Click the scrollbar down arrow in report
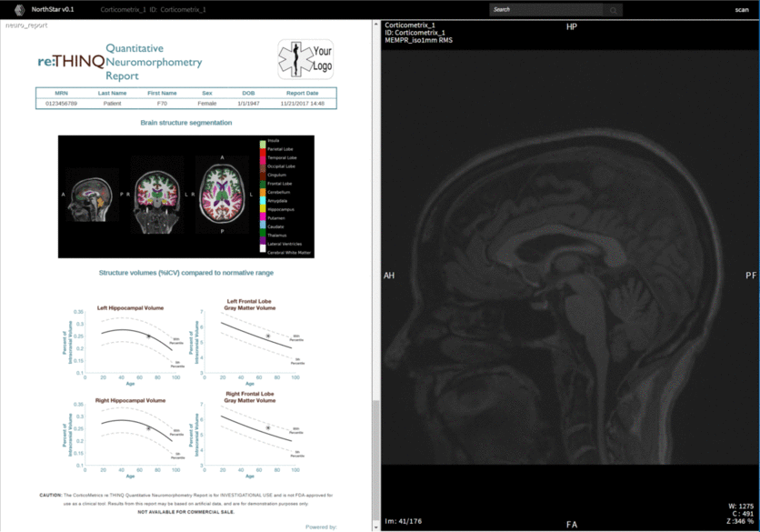Screen dimensions: 760x532 point(374,527)
